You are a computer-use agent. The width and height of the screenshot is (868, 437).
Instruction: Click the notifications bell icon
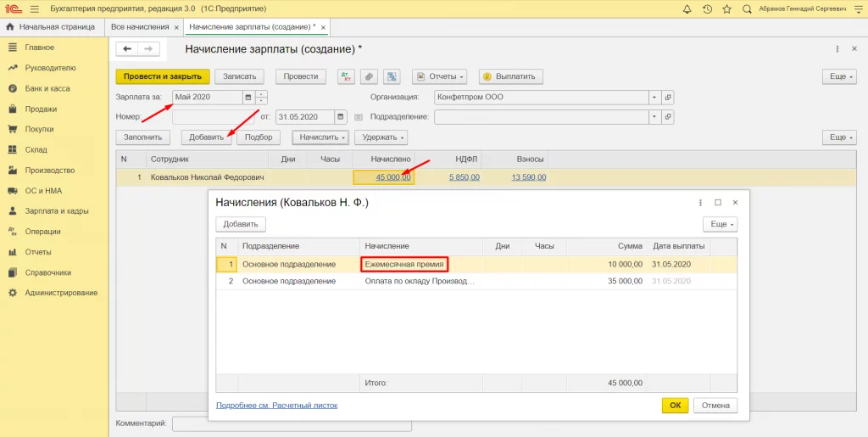687,8
